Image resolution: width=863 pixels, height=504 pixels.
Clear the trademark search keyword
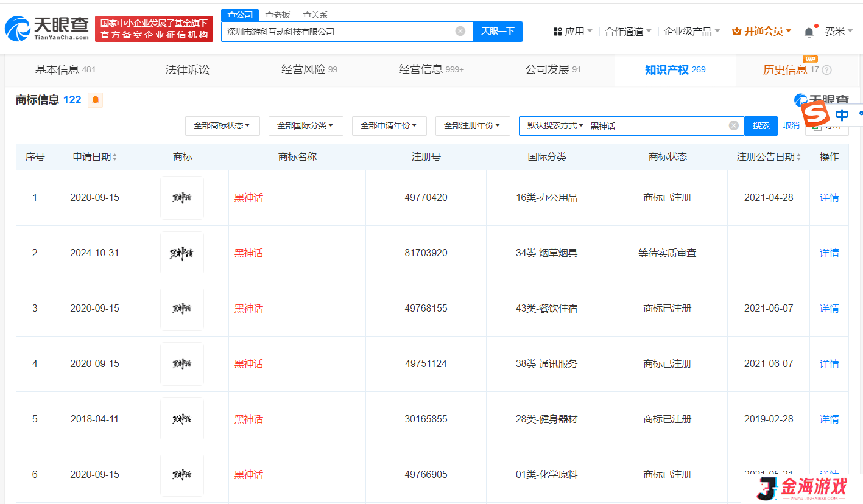pyautogui.click(x=734, y=125)
